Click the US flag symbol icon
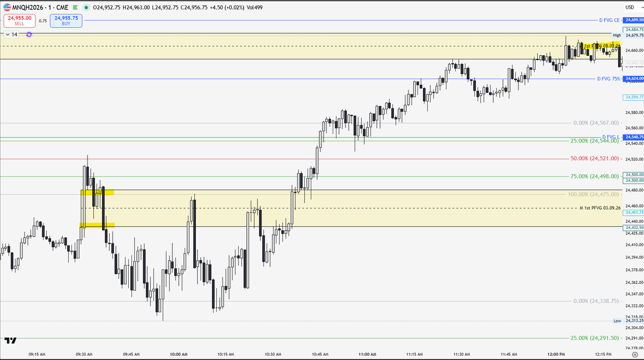Screen dimensions: 644x360 [7, 8]
